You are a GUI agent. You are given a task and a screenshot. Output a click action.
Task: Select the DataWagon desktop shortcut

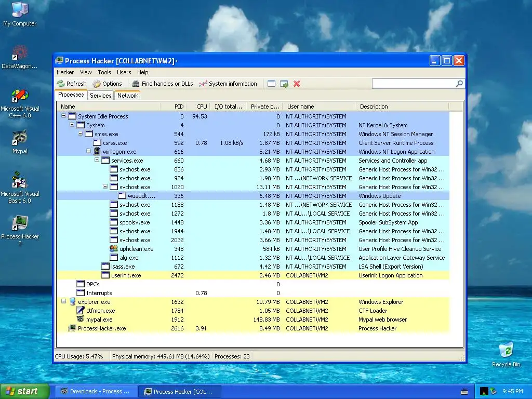click(x=20, y=57)
